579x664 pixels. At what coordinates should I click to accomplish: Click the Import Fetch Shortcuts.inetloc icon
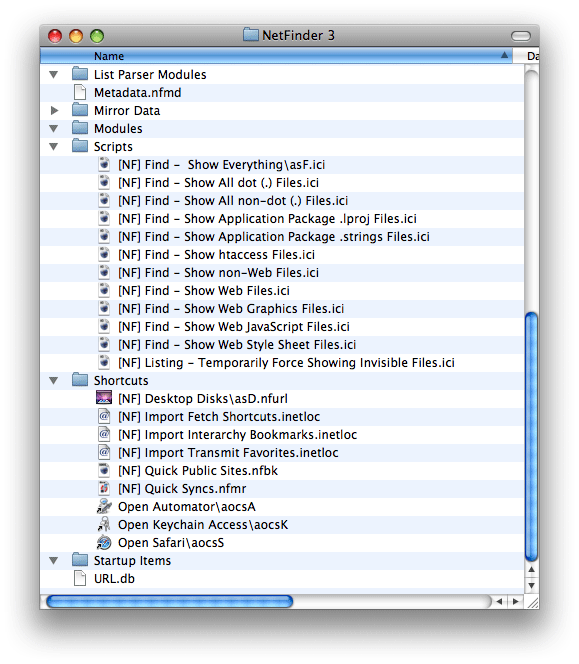point(104,416)
